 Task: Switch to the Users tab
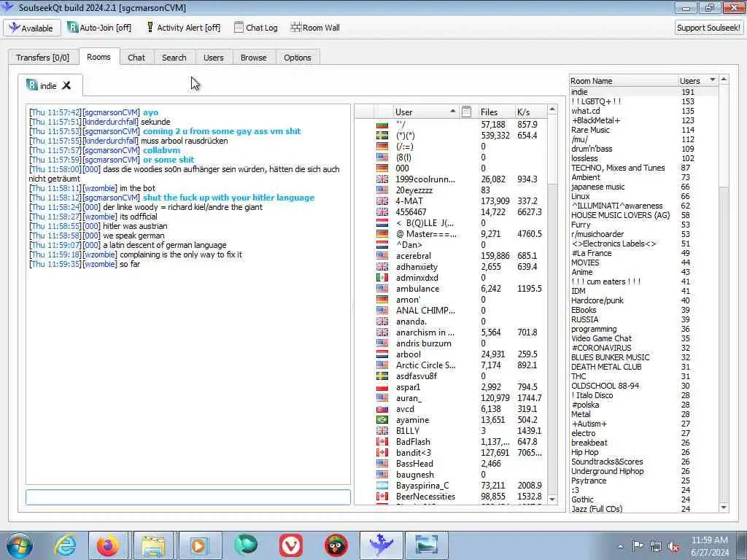point(214,57)
